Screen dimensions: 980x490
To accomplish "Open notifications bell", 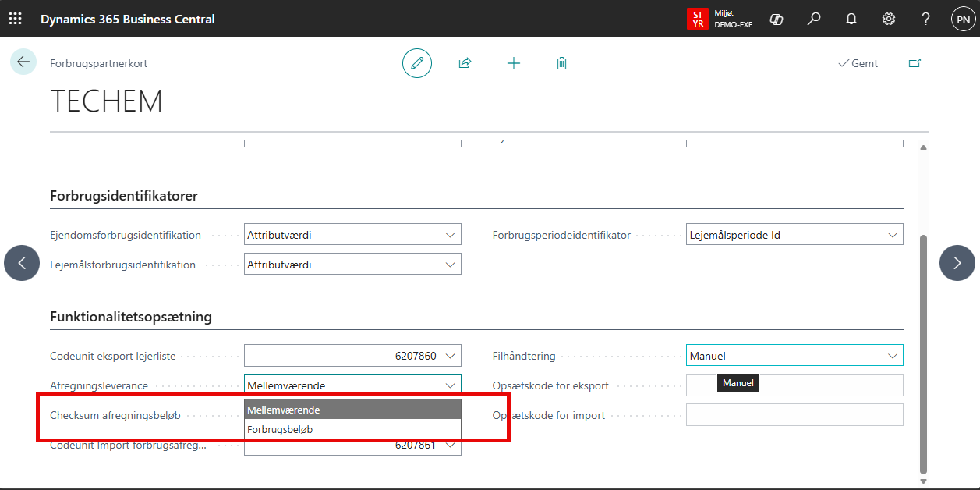I will (x=851, y=19).
